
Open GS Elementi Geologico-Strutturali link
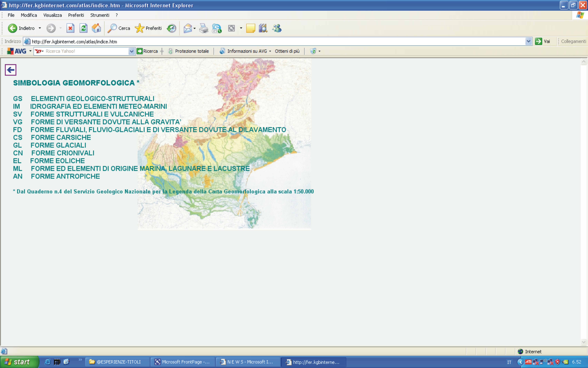(84, 99)
